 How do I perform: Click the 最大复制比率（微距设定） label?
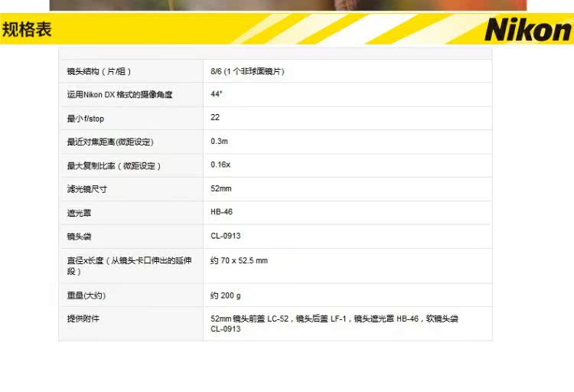tap(114, 166)
